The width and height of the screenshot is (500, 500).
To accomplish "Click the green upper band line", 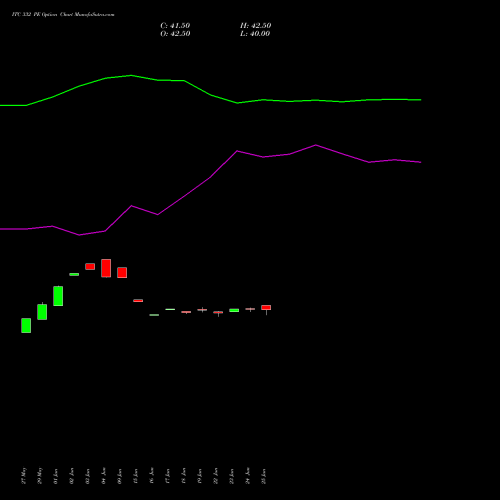I will [x=210, y=95].
